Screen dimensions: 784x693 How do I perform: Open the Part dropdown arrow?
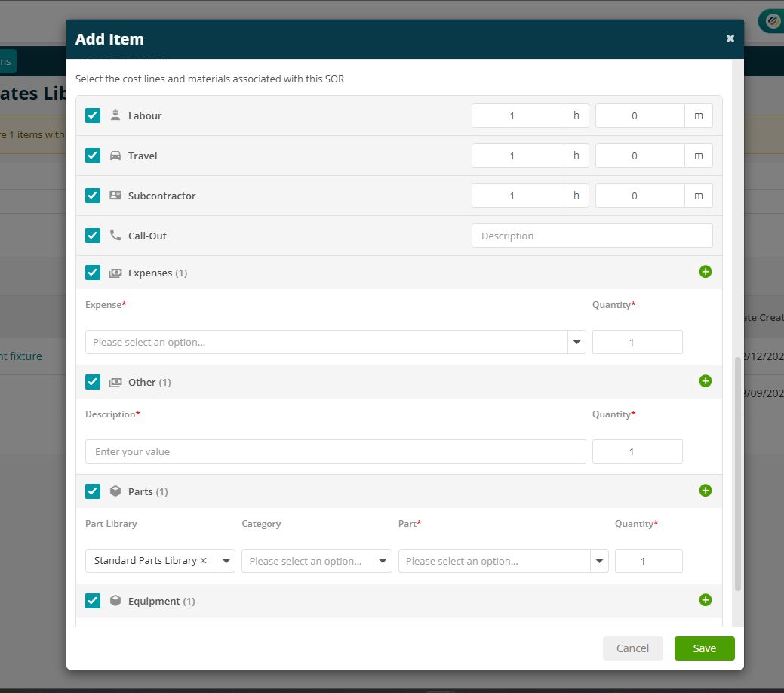[x=599, y=561]
